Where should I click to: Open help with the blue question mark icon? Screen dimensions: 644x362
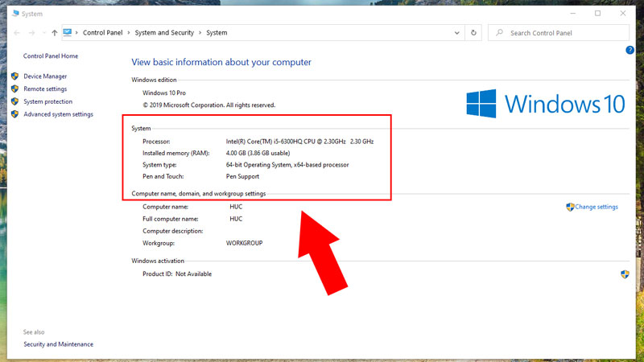pos(630,50)
